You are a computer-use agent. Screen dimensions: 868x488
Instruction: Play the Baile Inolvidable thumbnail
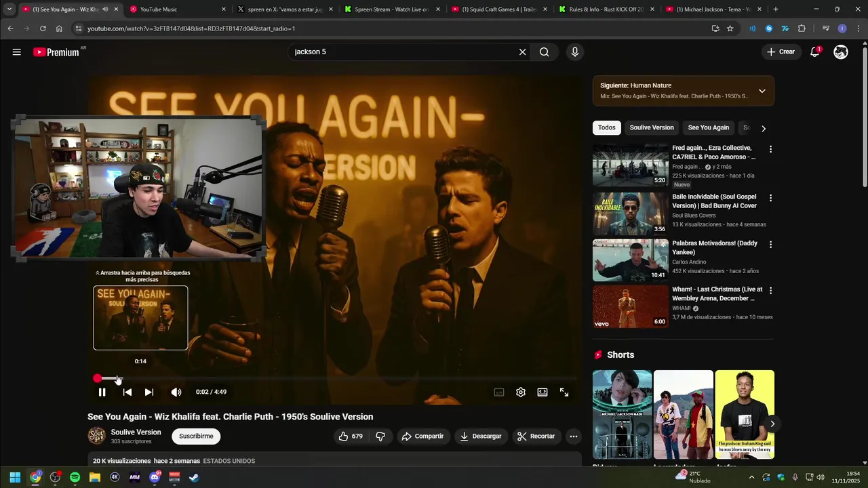tap(631, 213)
